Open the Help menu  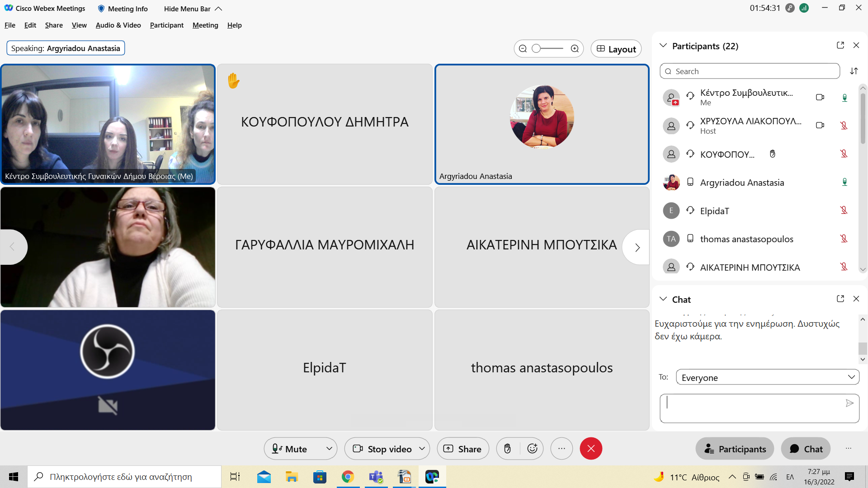[235, 25]
